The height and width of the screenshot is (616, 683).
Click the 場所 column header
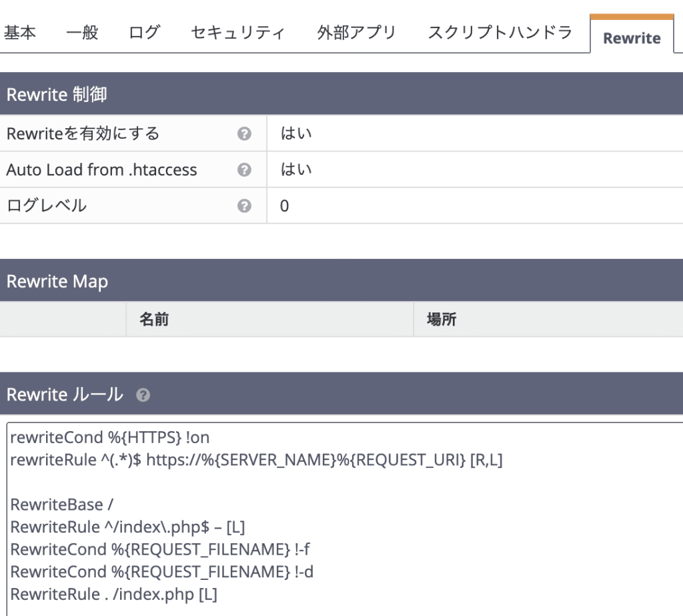pos(442,319)
